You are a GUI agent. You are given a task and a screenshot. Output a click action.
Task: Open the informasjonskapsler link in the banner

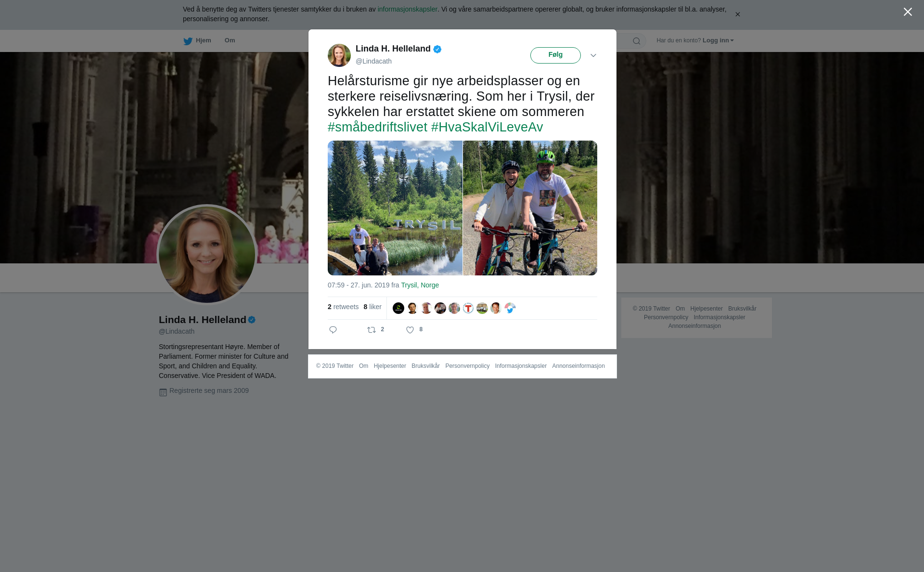(x=407, y=9)
